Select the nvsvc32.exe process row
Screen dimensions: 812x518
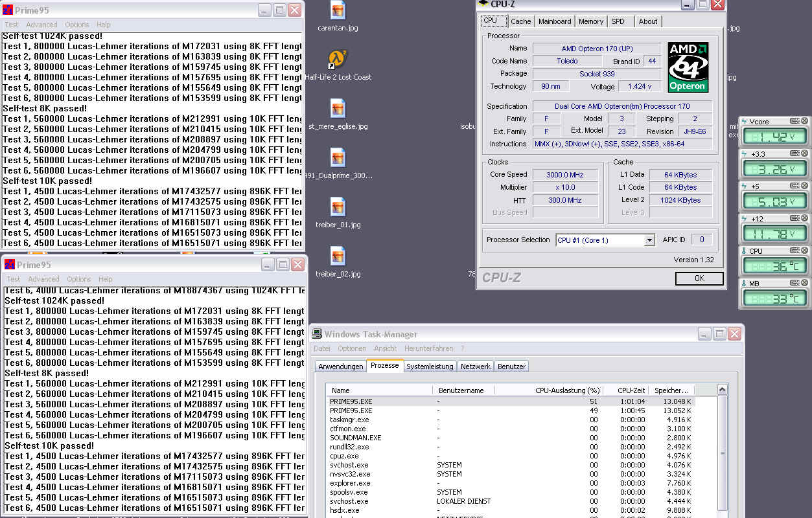pos(511,474)
